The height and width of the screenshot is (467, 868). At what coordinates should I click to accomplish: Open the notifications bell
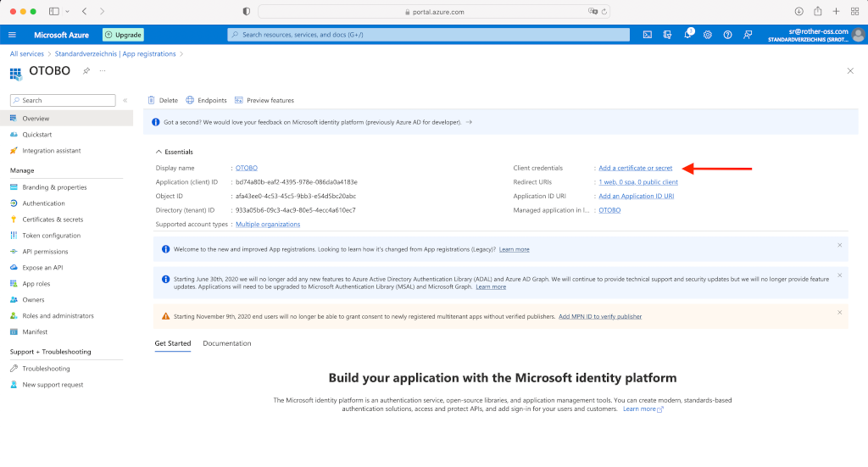687,34
